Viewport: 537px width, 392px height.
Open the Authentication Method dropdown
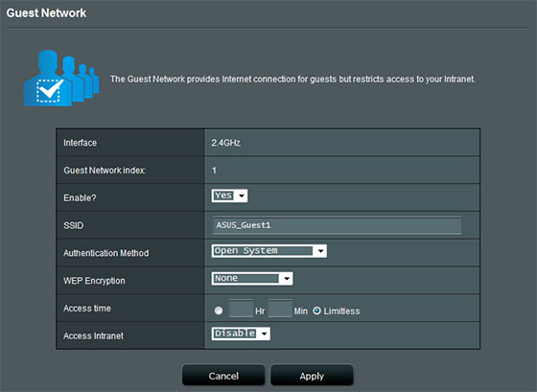click(x=269, y=251)
